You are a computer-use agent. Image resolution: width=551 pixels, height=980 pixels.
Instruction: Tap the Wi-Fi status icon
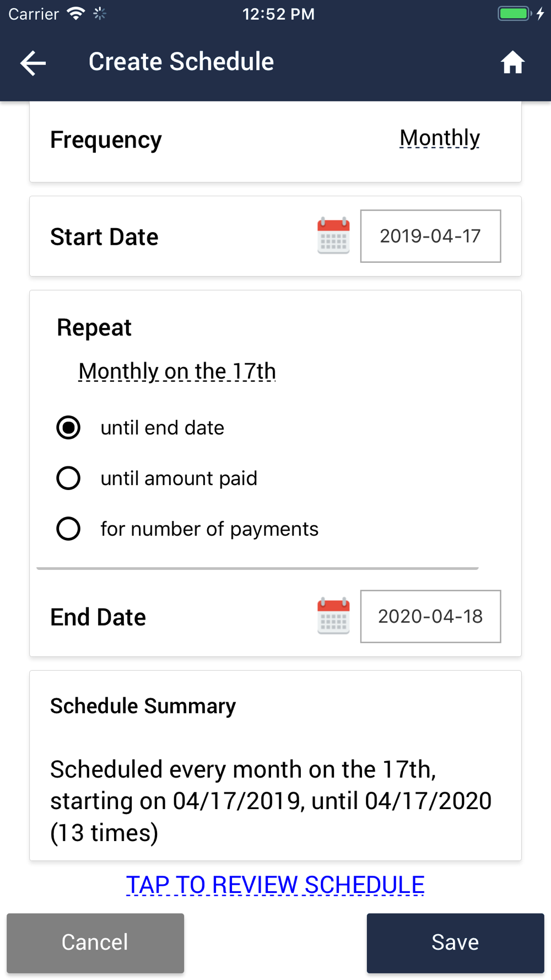[75, 14]
